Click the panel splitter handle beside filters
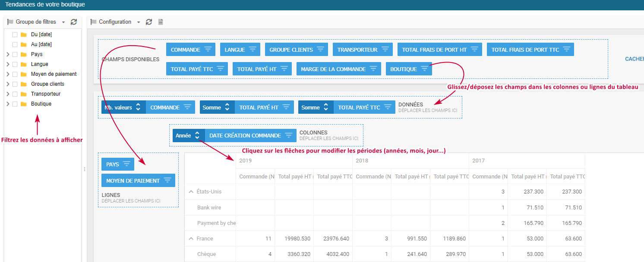Screen dimensions: 644x262 (84, 169)
